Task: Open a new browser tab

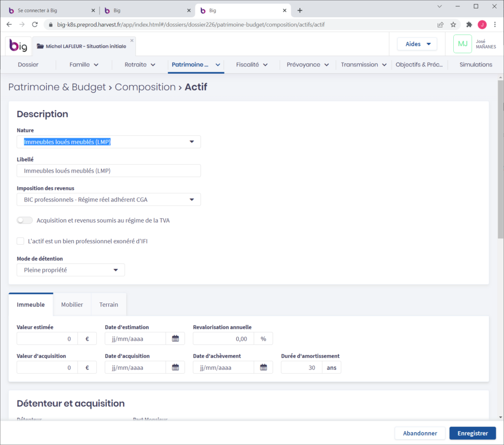Action: point(300,10)
